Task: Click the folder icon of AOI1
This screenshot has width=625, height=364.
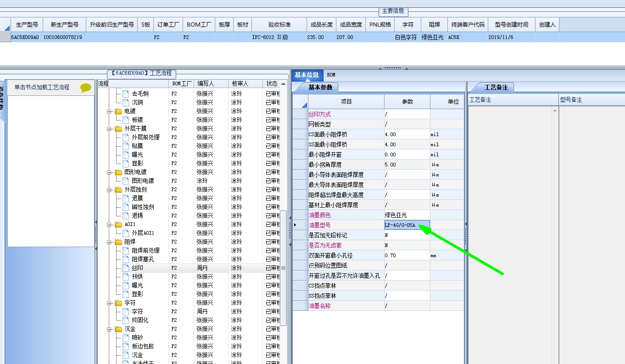Action: point(118,224)
